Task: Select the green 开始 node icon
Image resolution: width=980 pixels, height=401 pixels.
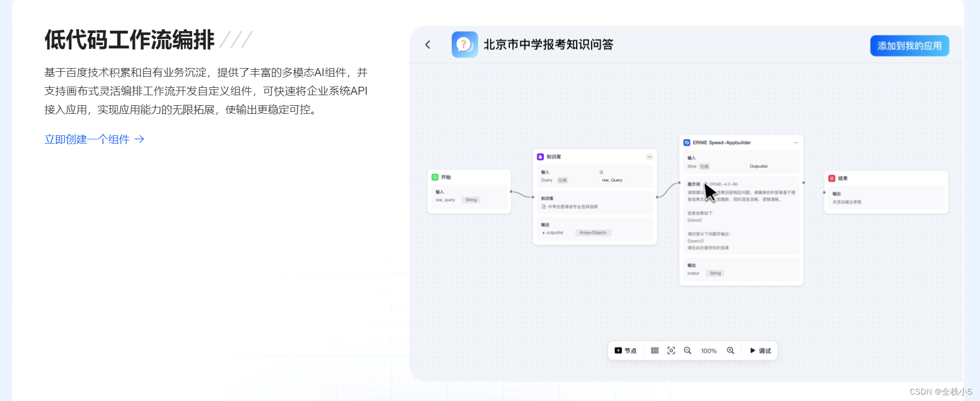Action: [x=435, y=177]
